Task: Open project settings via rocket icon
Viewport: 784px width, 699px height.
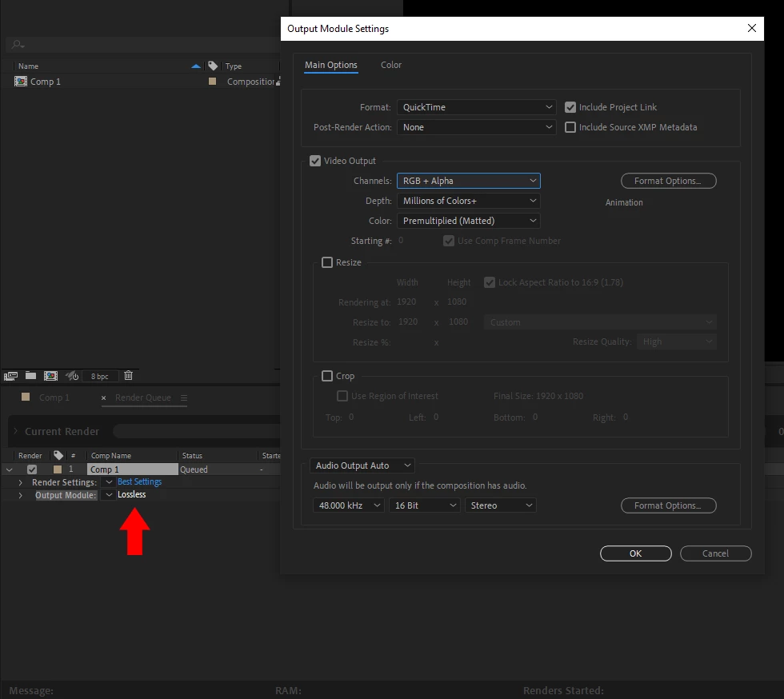Action: (x=72, y=376)
